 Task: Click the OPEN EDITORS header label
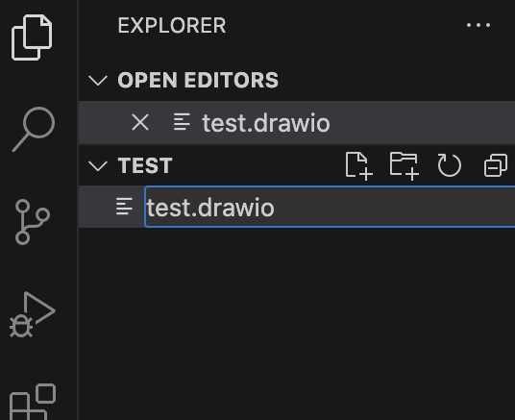198,80
